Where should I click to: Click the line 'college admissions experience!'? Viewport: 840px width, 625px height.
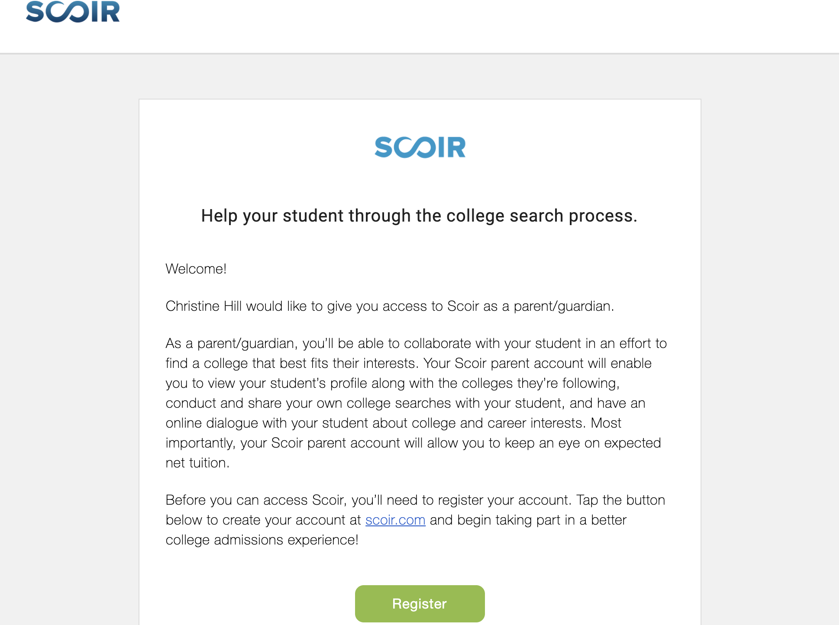click(x=262, y=540)
